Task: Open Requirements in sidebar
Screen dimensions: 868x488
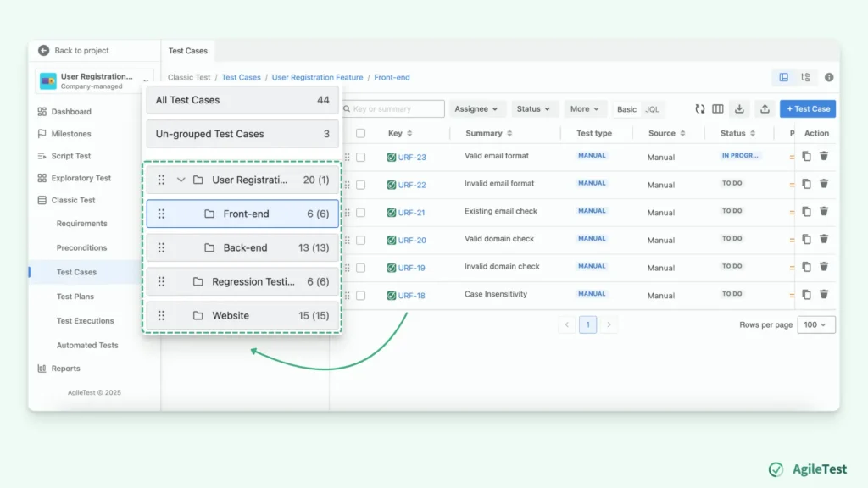Action: 81,224
